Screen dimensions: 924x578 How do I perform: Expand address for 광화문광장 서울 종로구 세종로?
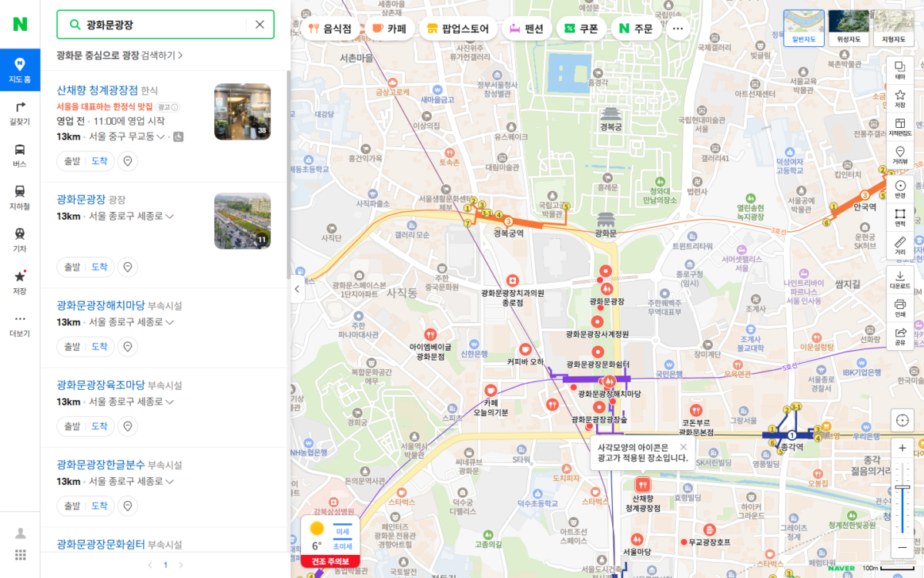point(169,217)
